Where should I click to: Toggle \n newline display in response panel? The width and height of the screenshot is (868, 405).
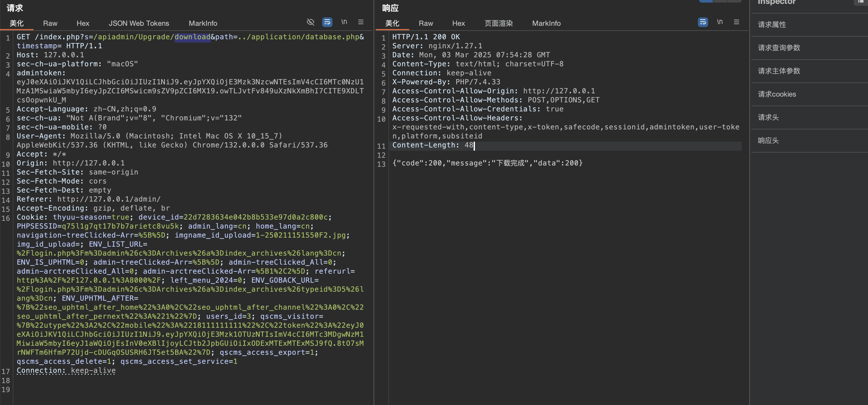[x=720, y=22]
